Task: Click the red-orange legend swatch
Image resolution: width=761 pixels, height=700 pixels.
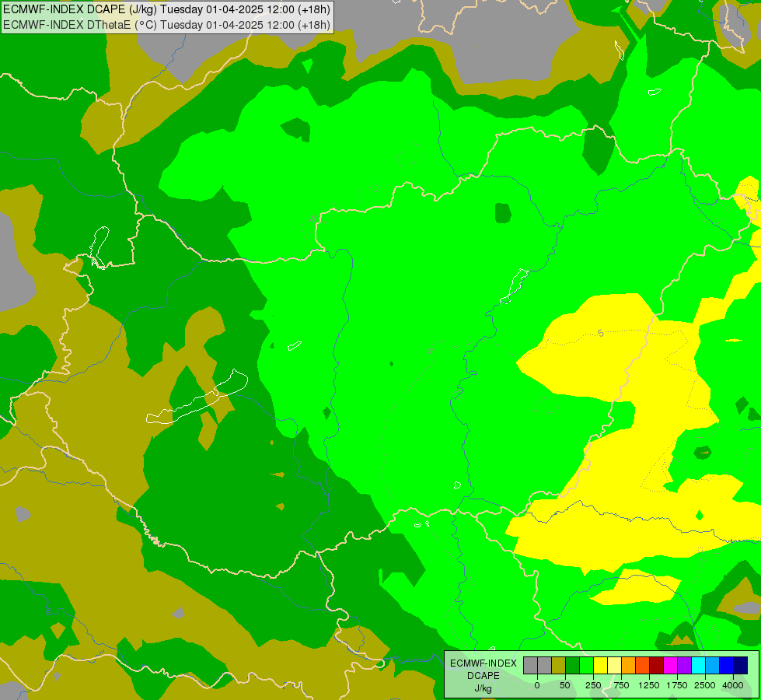Action: point(643,666)
